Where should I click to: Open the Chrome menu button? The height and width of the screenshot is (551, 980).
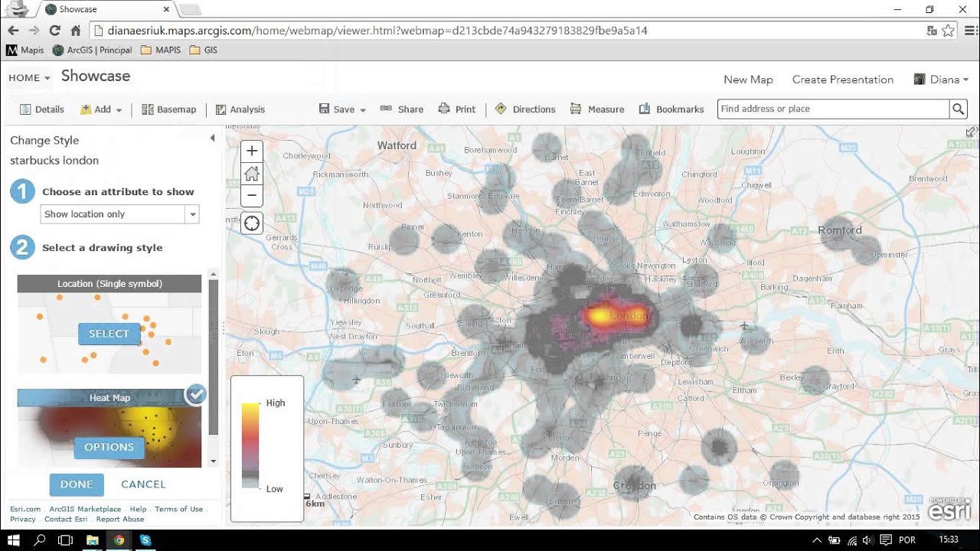pyautogui.click(x=971, y=31)
